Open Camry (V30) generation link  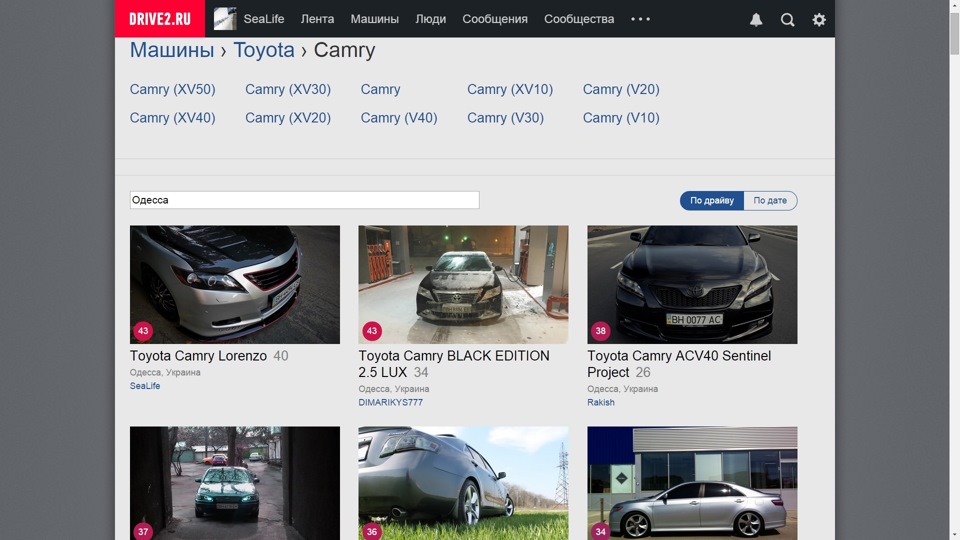tap(506, 118)
